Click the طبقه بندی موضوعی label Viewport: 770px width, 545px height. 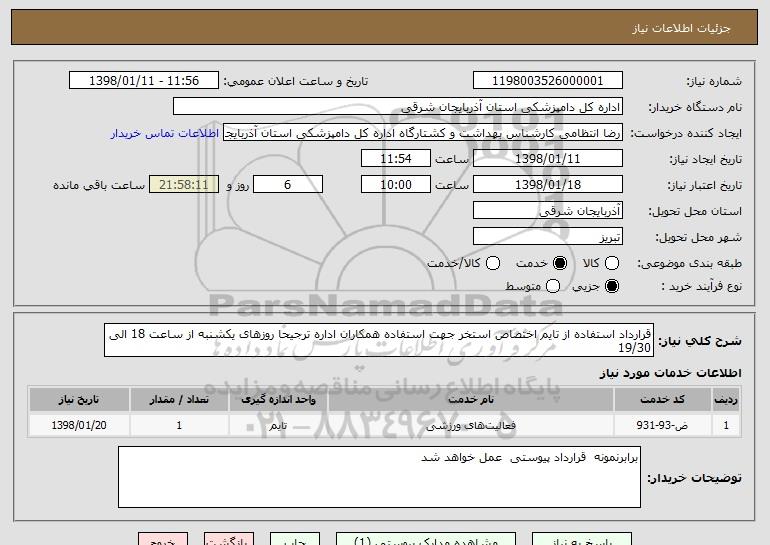689,264
